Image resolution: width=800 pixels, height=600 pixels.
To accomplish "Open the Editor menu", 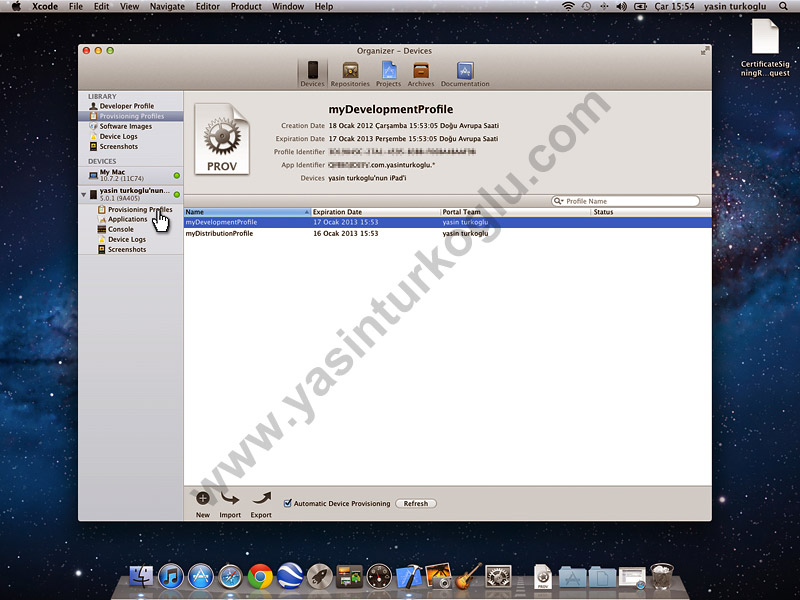I will 208,7.
